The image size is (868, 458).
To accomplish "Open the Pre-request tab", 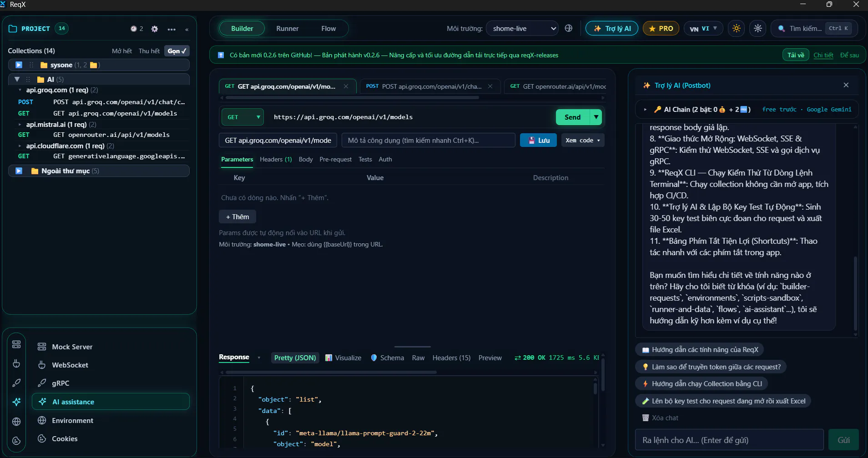I will pyautogui.click(x=336, y=160).
